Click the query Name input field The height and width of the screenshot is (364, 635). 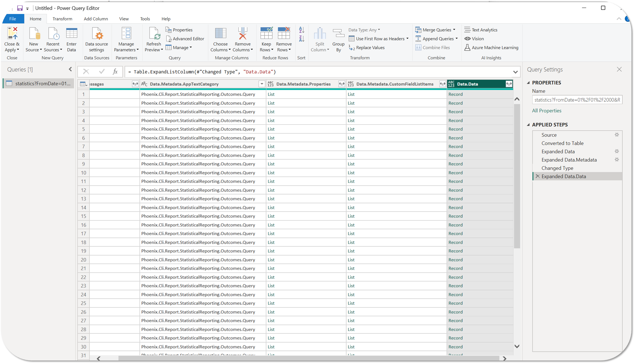click(577, 100)
